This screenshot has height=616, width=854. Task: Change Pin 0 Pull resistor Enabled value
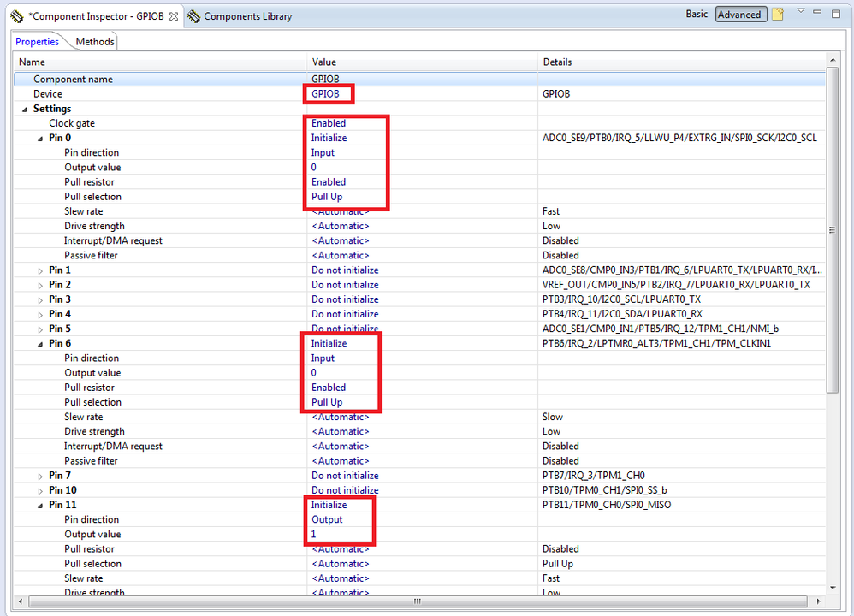pyautogui.click(x=329, y=182)
